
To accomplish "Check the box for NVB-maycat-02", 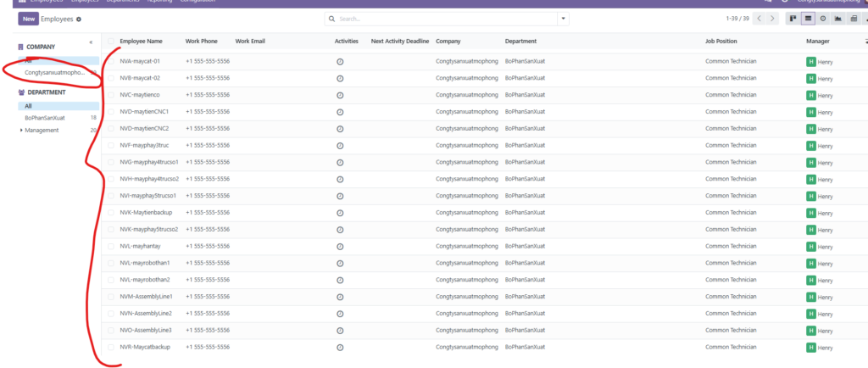I will 111,78.
